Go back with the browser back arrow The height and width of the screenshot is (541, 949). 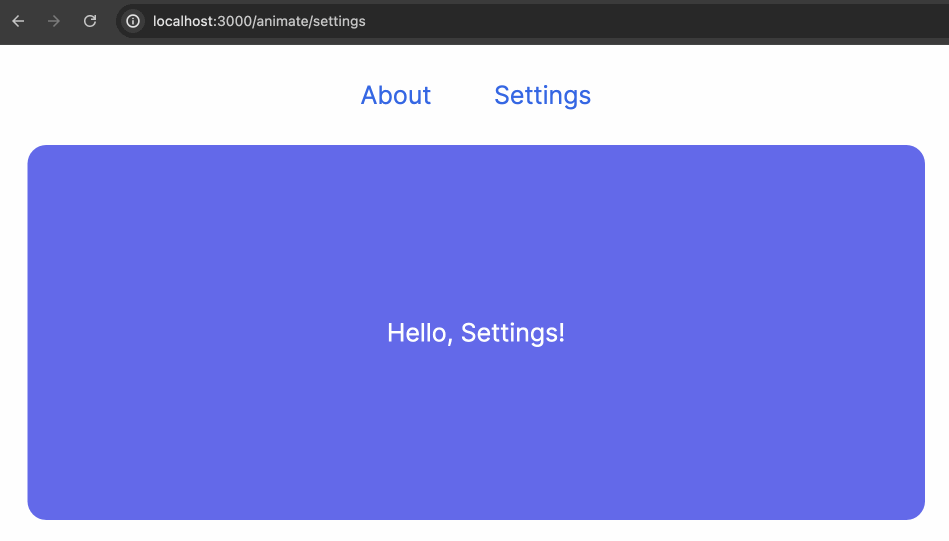(18, 21)
